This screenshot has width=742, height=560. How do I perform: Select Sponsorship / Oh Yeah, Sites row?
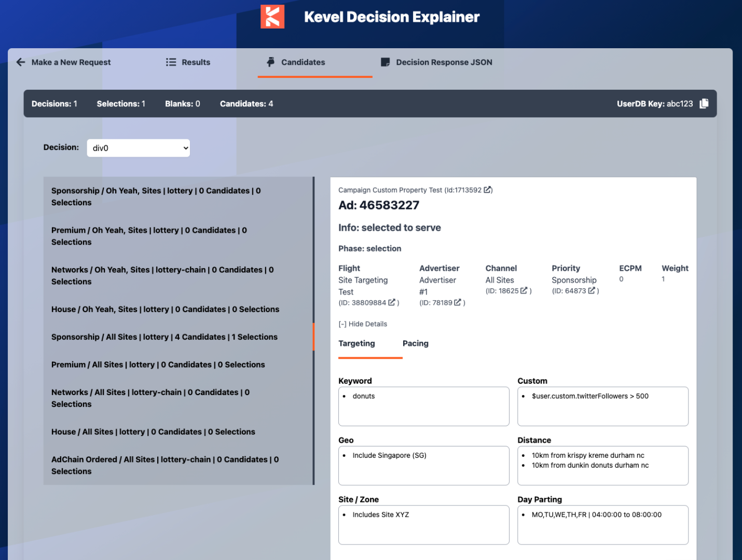tap(178, 197)
